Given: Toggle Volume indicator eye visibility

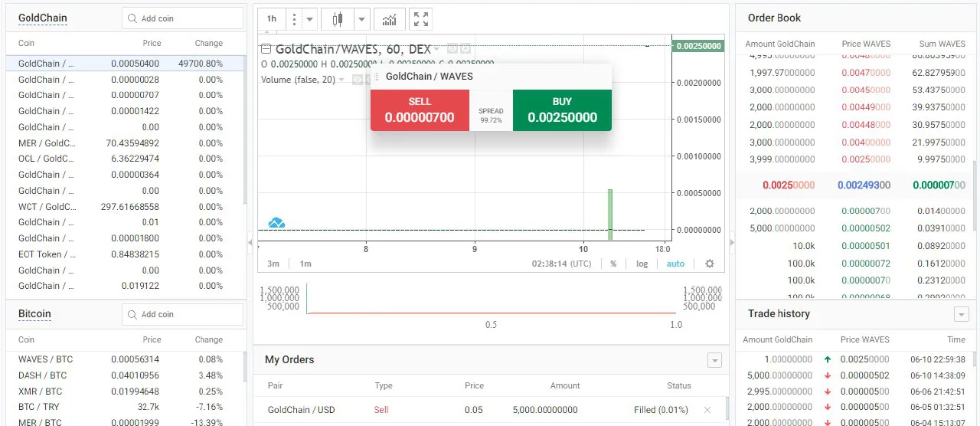Looking at the screenshot, I should 357,80.
